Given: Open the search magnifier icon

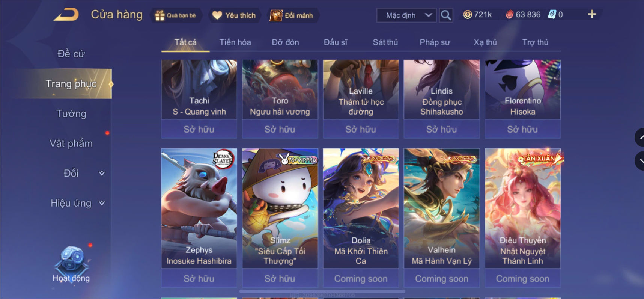Looking at the screenshot, I should pyautogui.click(x=446, y=15).
